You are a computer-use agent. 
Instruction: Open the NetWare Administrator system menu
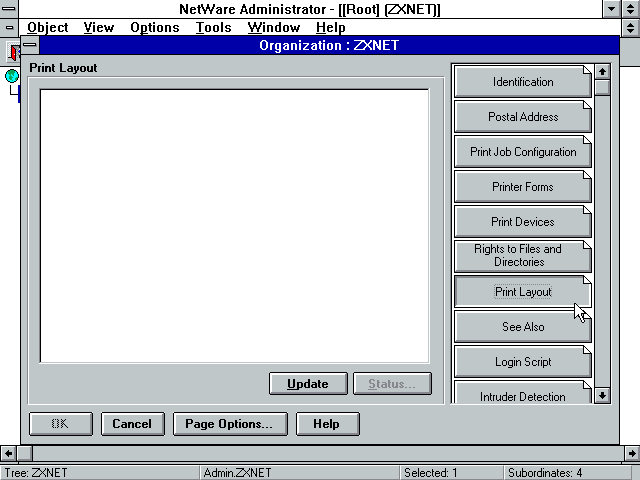(9, 9)
